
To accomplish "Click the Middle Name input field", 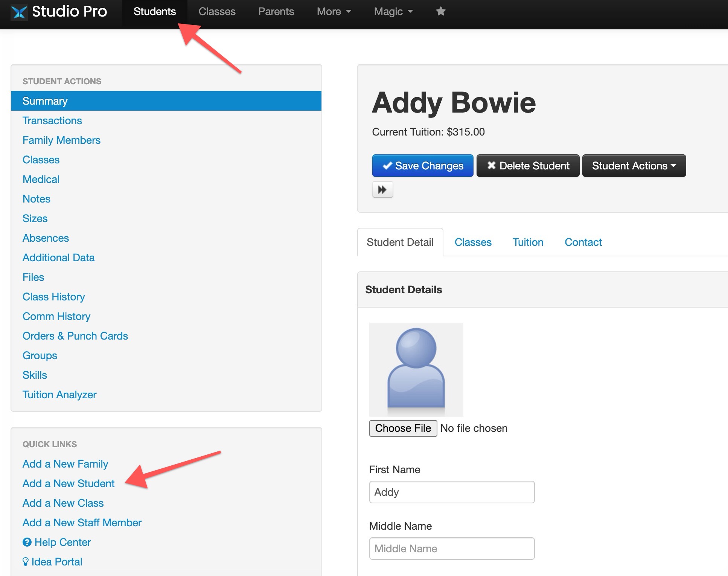I will click(452, 549).
